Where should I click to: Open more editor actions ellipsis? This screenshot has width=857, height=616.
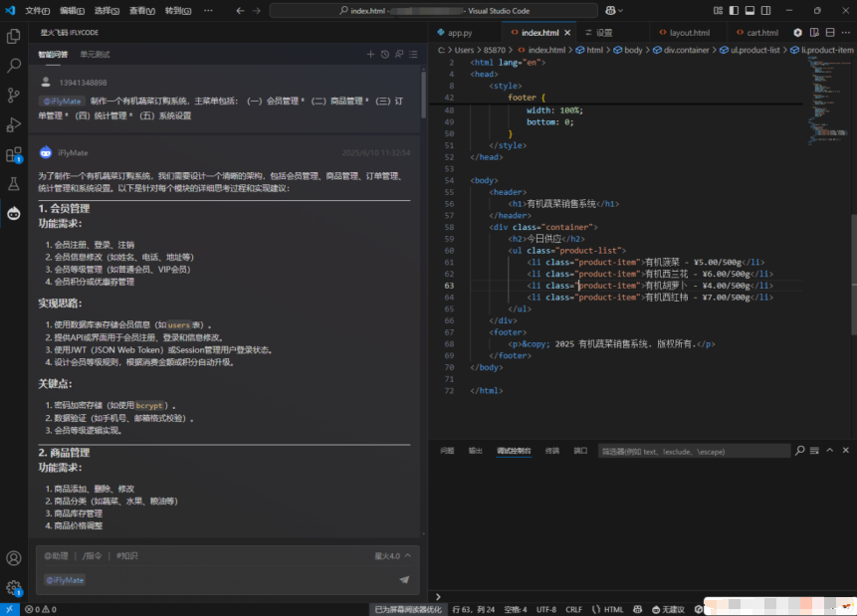pos(846,33)
